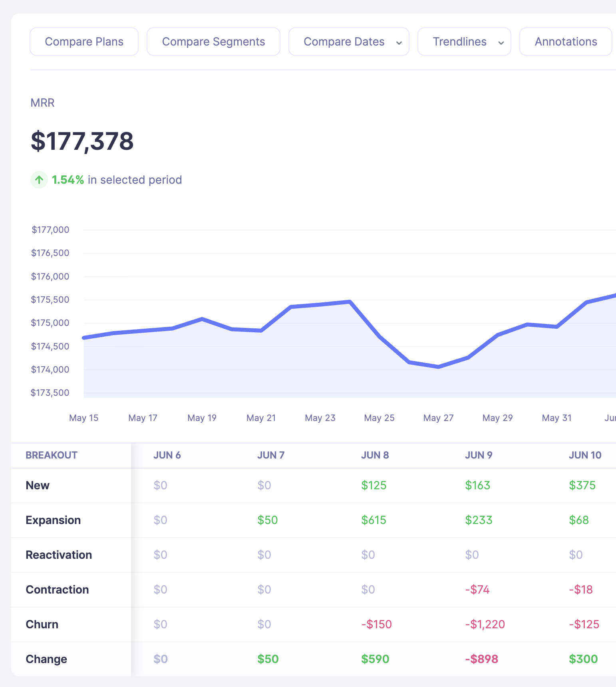
Task: Select the New row label
Action: tap(38, 485)
